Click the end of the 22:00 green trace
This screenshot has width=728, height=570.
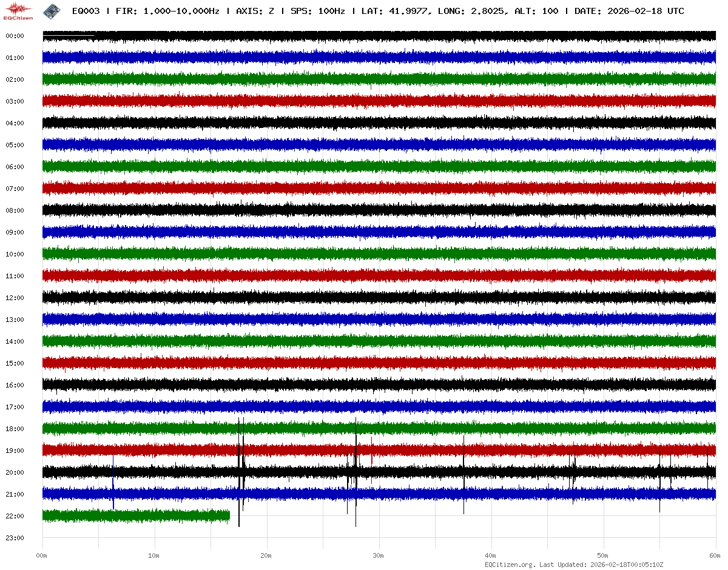[229, 516]
